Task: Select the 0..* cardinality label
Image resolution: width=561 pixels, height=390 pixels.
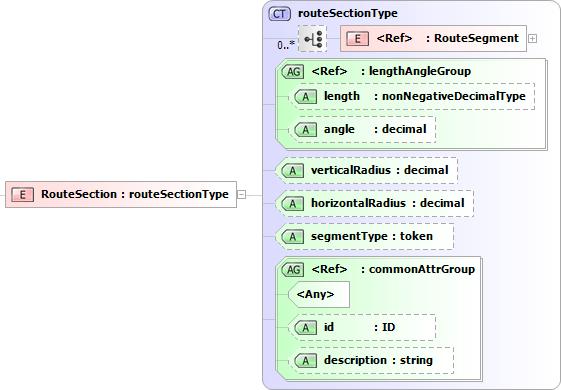Action: click(x=286, y=45)
